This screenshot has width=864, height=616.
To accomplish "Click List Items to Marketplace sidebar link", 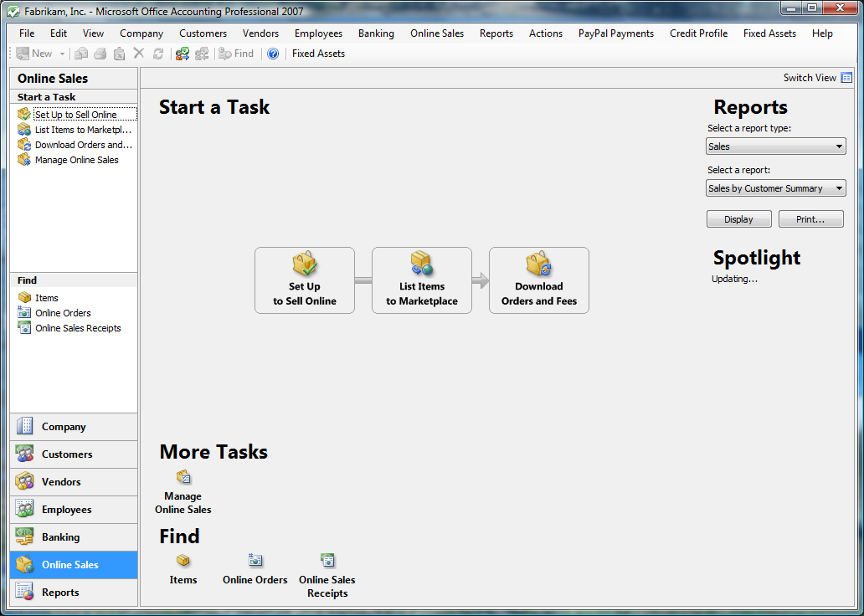I will pyautogui.click(x=76, y=130).
